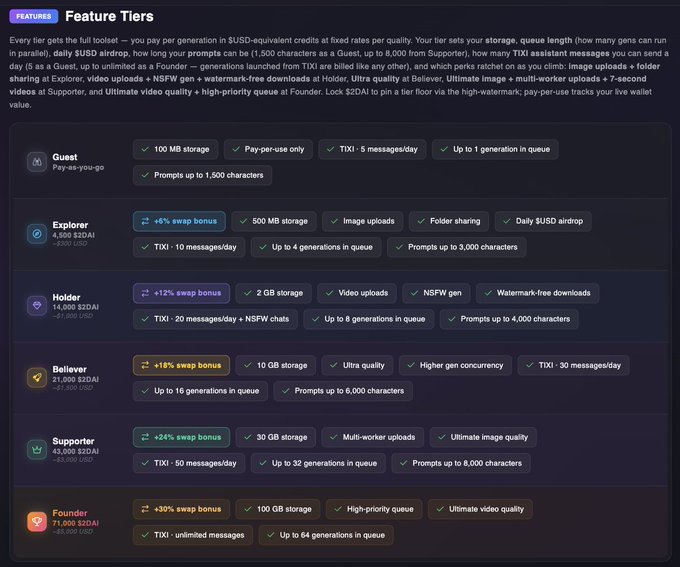
Task: Click the NSFW gen chip
Action: tap(436, 293)
